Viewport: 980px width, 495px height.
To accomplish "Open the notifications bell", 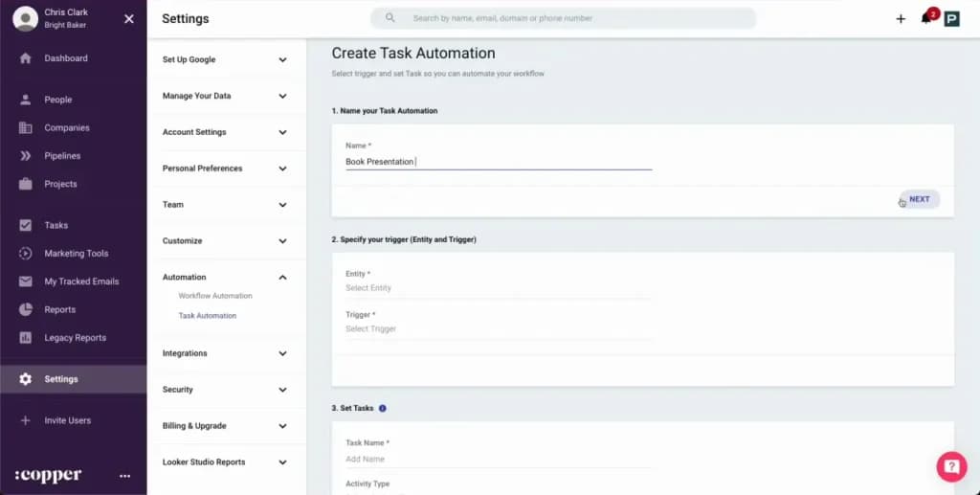I will (x=926, y=18).
